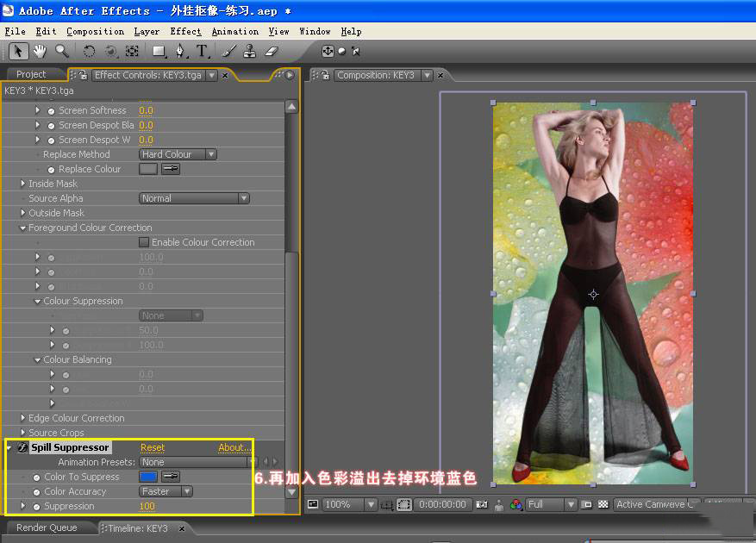Viewport: 756px width, 543px height.
Task: Select the Eraser tool
Action: tap(272, 51)
